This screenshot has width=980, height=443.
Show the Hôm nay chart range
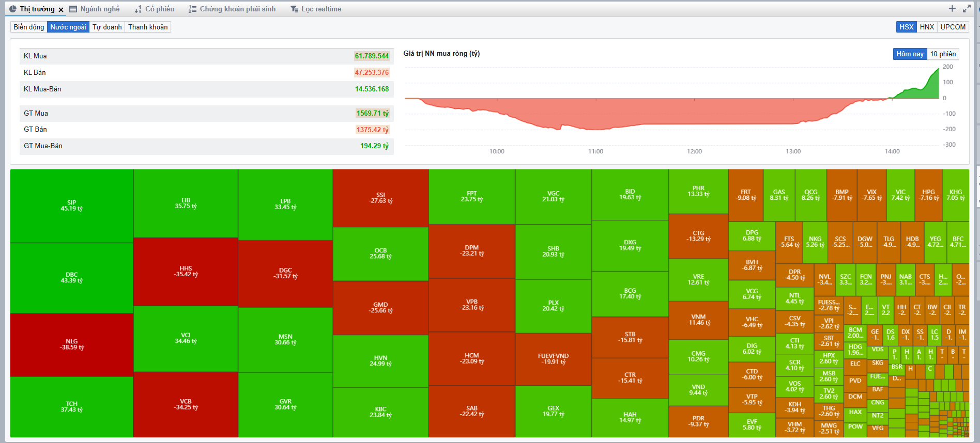pos(910,54)
